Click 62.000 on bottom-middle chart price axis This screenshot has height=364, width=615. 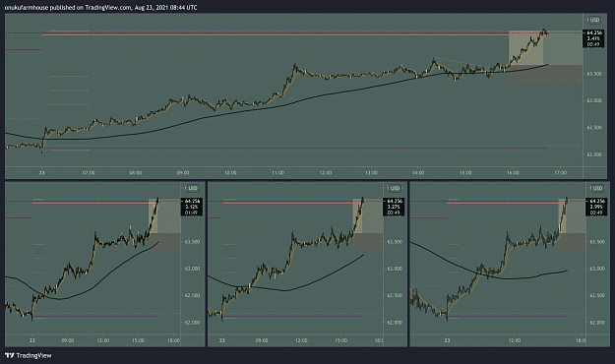point(395,323)
